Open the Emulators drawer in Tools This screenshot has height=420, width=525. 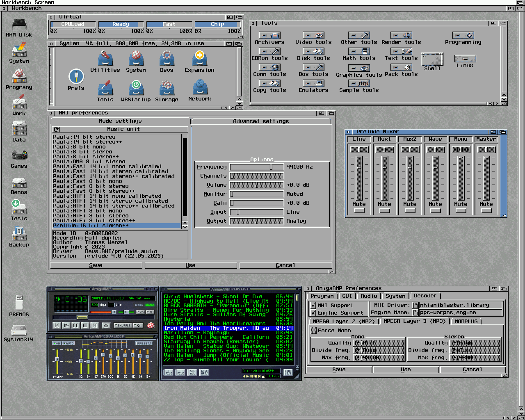point(313,84)
